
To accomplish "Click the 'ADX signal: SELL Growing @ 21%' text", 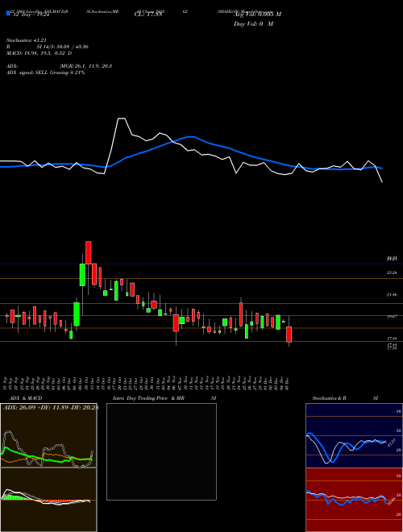I will coord(45,73).
